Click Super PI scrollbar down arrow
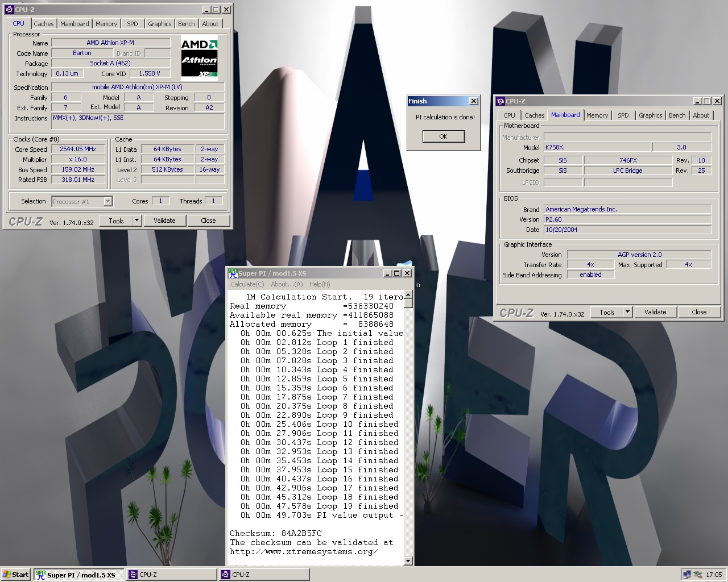Image resolution: width=728 pixels, height=582 pixels. (x=408, y=561)
